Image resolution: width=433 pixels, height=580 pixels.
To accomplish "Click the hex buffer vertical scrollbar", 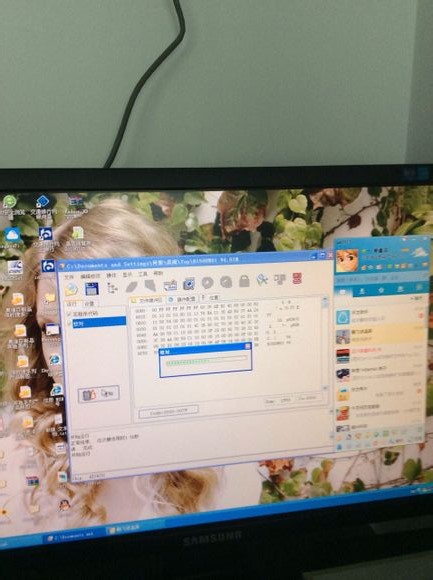I will coord(325,343).
